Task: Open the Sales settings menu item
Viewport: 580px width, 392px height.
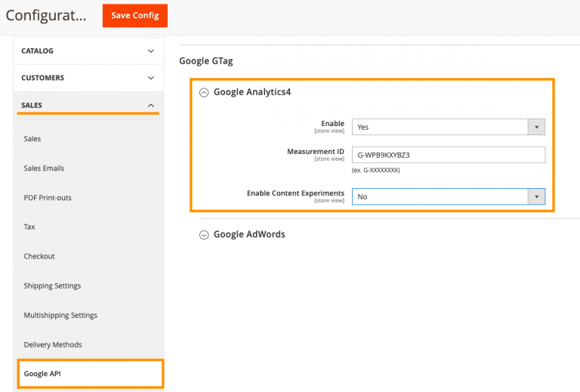Action: click(32, 139)
